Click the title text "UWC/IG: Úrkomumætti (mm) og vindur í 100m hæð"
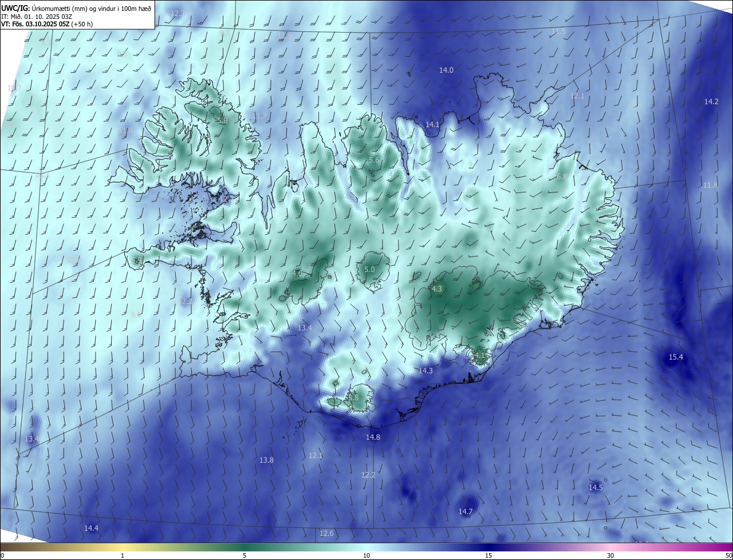 coord(76,8)
